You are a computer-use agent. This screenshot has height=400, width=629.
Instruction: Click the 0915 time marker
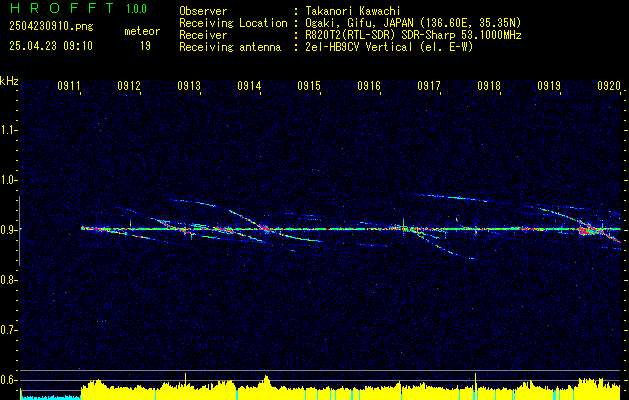tap(309, 85)
